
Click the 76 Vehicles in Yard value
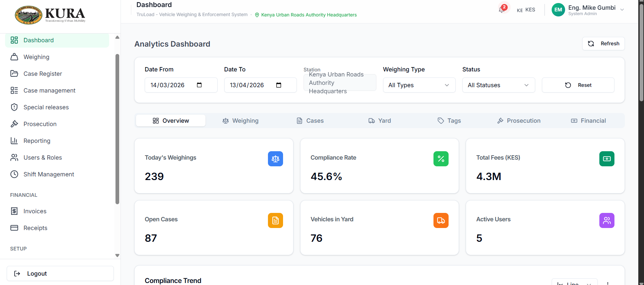pos(316,238)
